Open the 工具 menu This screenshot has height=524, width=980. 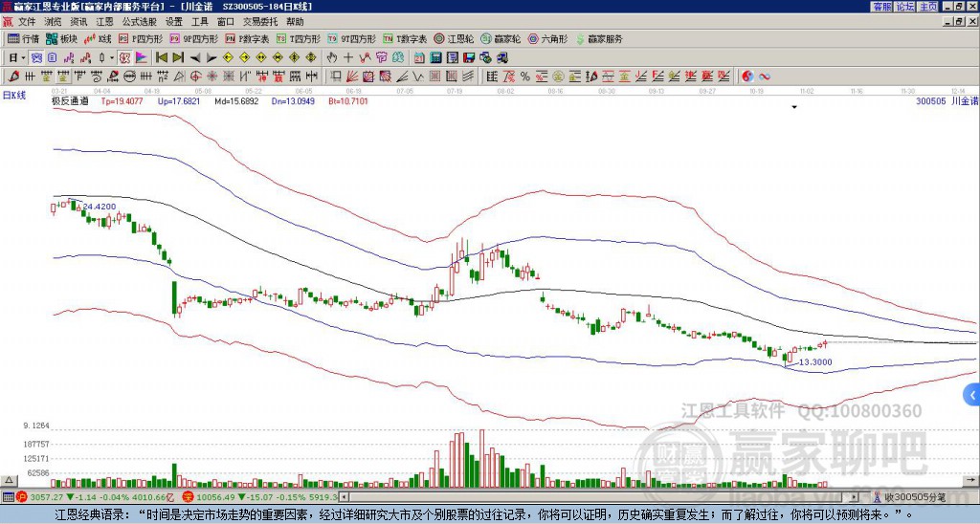(x=199, y=22)
